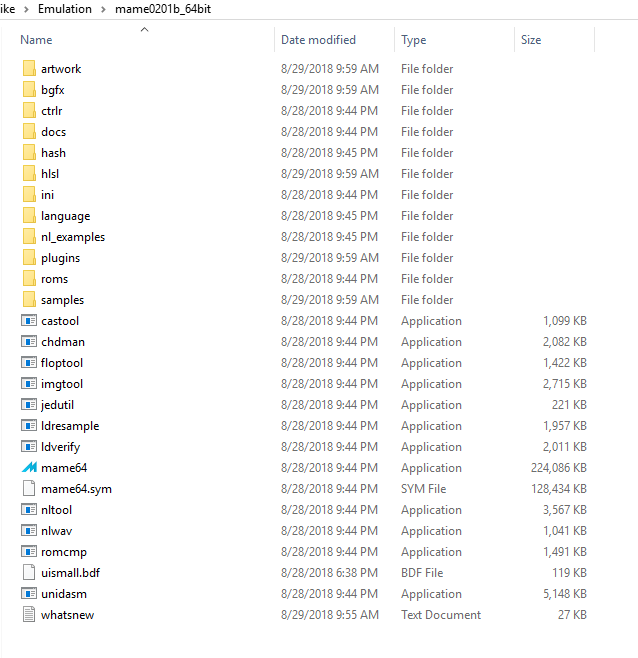The width and height of the screenshot is (638, 658).
Task: Sort by the Type column header
Action: pos(413,40)
